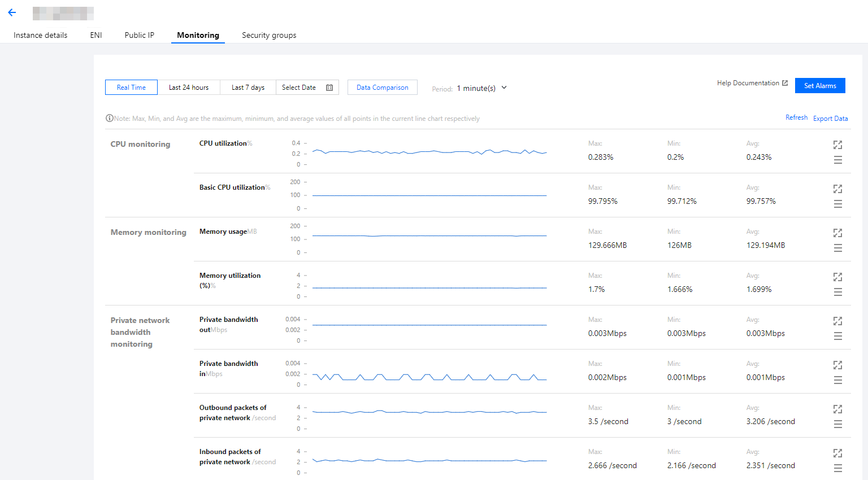Open the Period 1 minute(s) dropdown
Screen dimensions: 868x480
pyautogui.click(x=481, y=88)
